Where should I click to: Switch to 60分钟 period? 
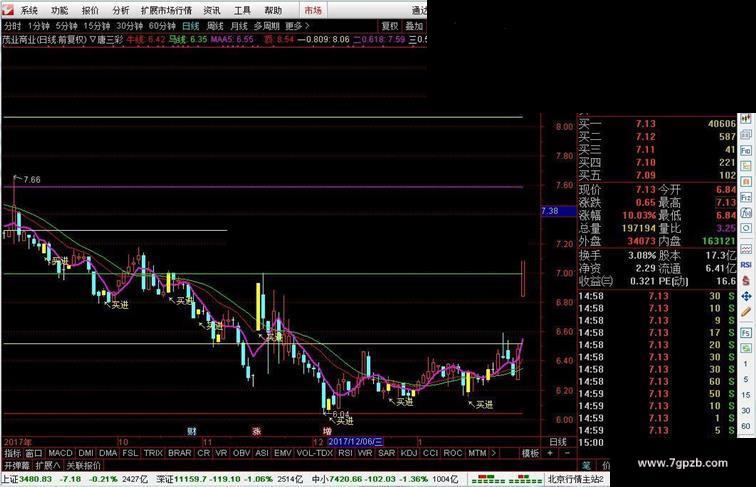(162, 26)
